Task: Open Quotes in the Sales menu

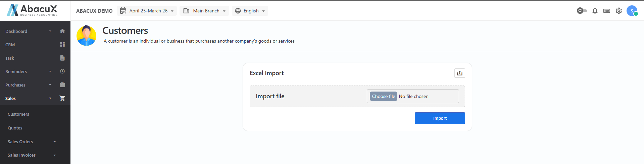Action: pos(15,128)
